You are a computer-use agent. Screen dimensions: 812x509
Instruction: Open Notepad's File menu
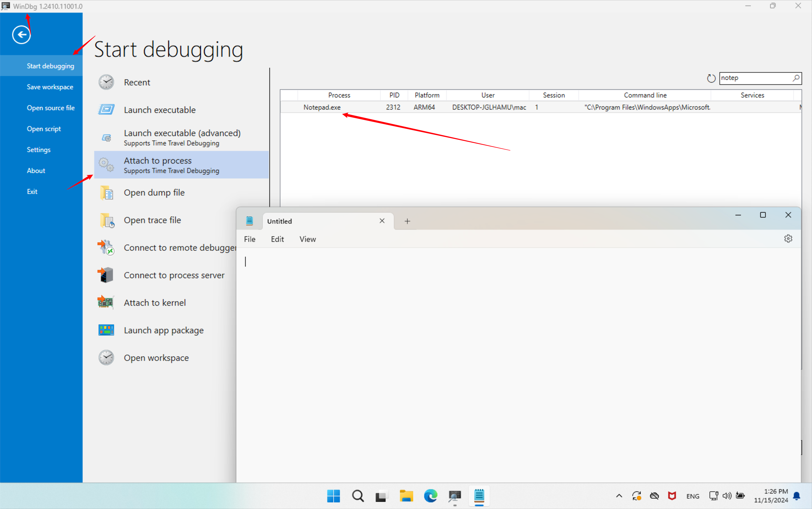pyautogui.click(x=250, y=239)
